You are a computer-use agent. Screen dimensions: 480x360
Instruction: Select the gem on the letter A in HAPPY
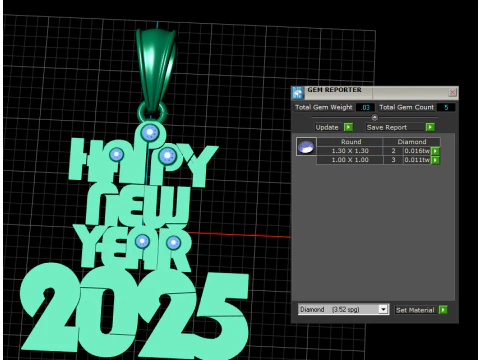116,154
